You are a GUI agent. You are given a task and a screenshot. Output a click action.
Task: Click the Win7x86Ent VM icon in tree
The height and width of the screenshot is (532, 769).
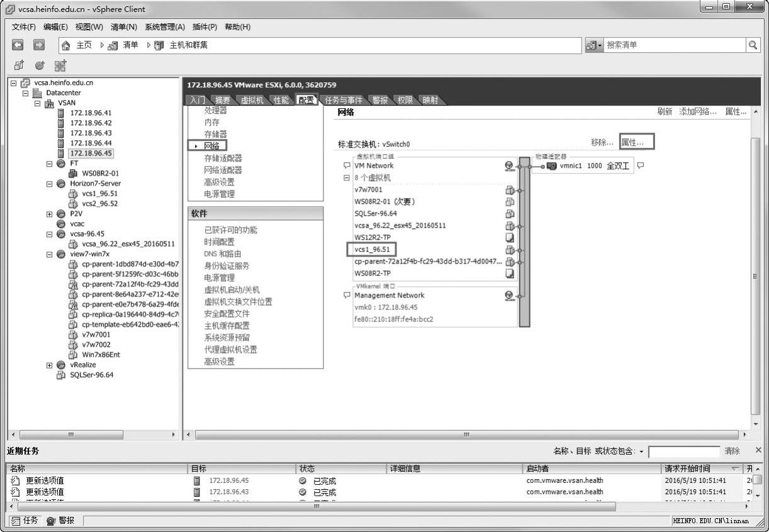point(73,355)
